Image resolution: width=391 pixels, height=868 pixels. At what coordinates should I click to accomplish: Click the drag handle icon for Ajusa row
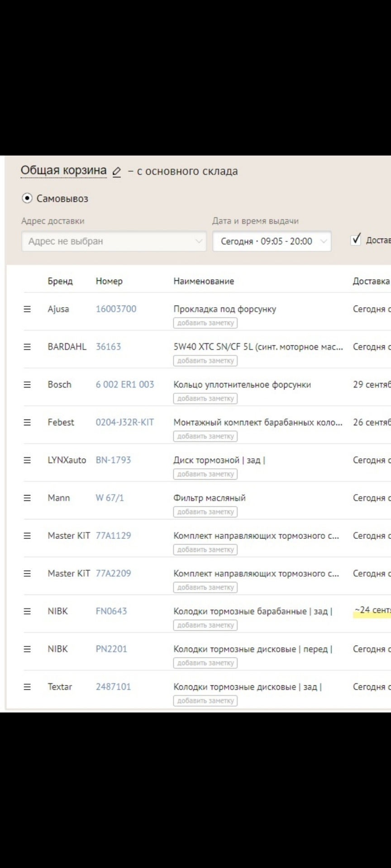pos(27,309)
